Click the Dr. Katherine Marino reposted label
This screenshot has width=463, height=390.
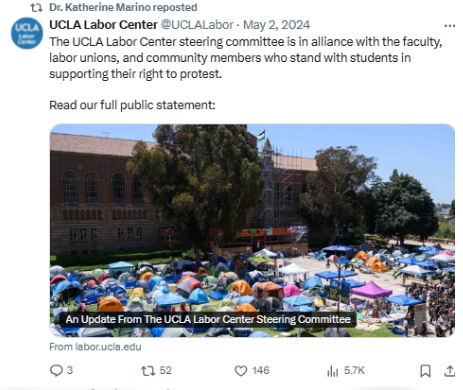123,7
